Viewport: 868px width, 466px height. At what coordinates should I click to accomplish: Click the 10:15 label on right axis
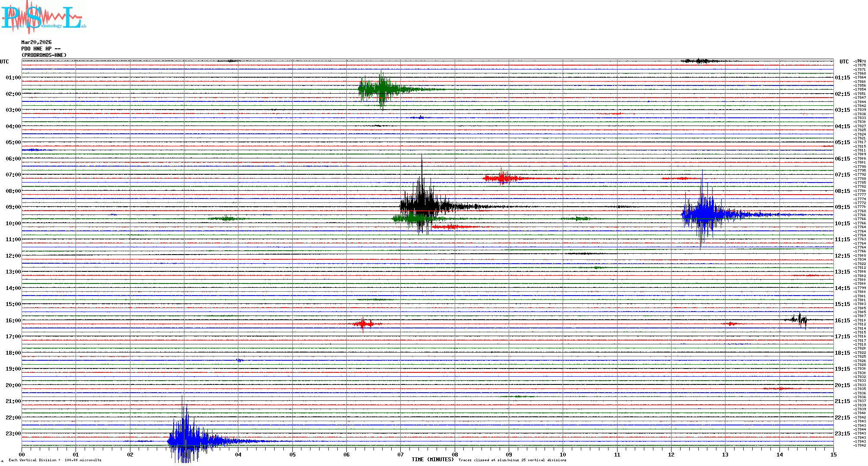point(842,224)
